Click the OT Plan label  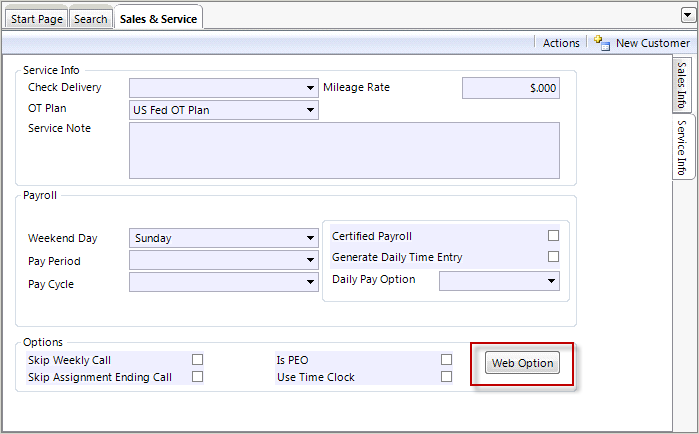[x=47, y=108]
